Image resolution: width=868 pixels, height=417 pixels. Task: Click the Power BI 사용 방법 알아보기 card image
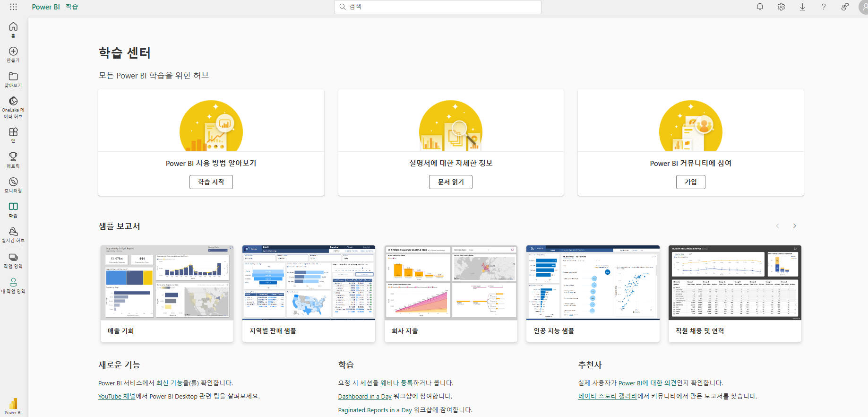click(x=211, y=125)
